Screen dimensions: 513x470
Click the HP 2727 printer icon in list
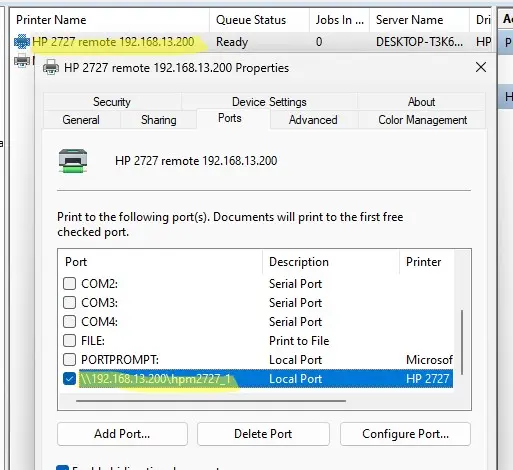click(22, 42)
